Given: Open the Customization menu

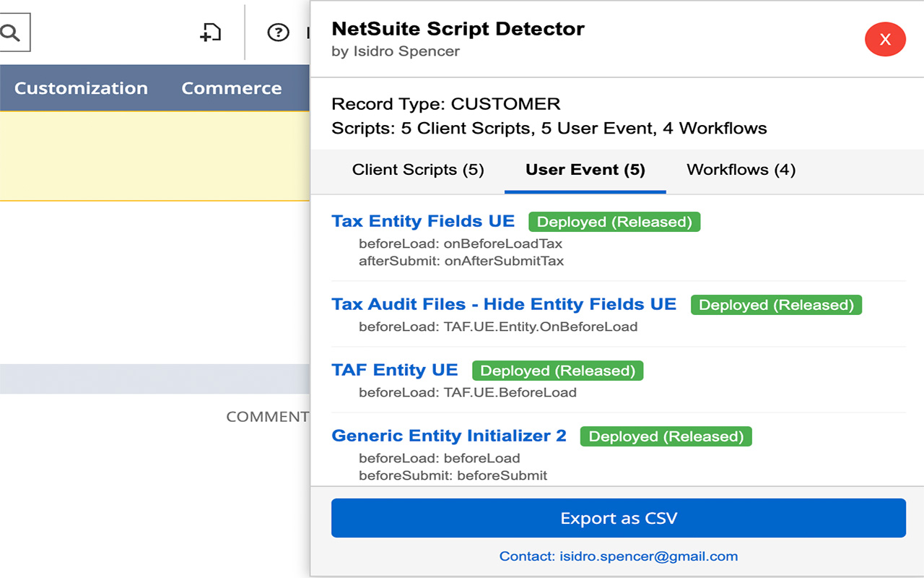Looking at the screenshot, I should coord(81,88).
